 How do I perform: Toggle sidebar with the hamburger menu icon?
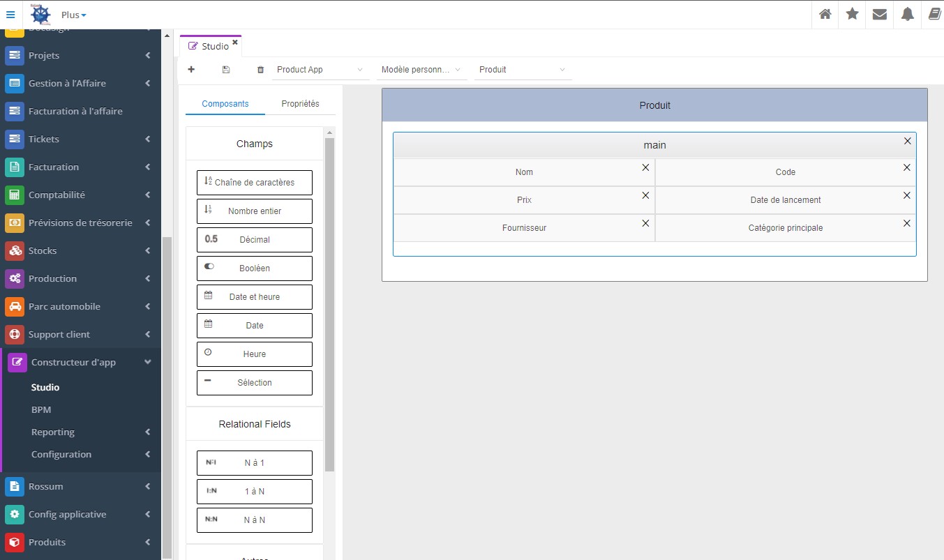(10, 15)
